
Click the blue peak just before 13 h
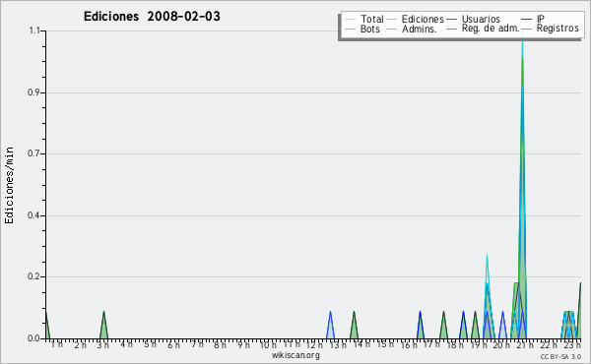pyautogui.click(x=330, y=326)
